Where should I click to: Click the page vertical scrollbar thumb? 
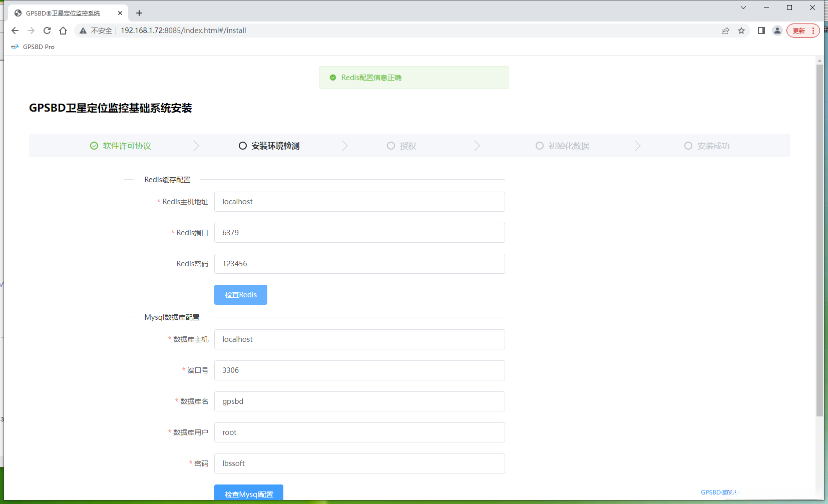(819, 240)
